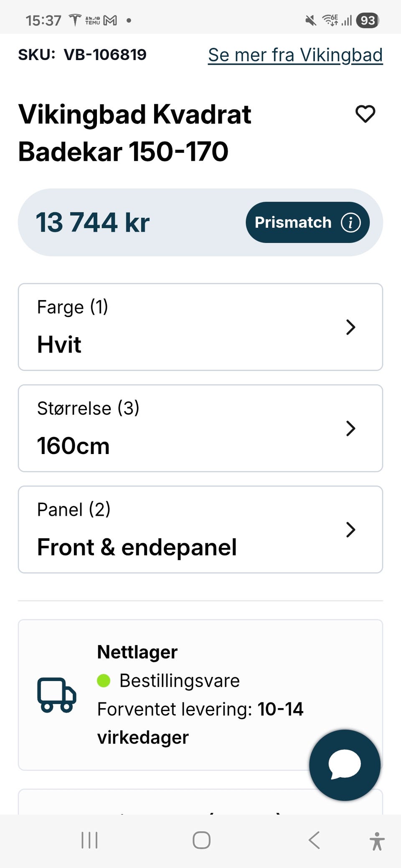Tap the Prismatch info icon
This screenshot has width=401, height=868.
click(350, 222)
